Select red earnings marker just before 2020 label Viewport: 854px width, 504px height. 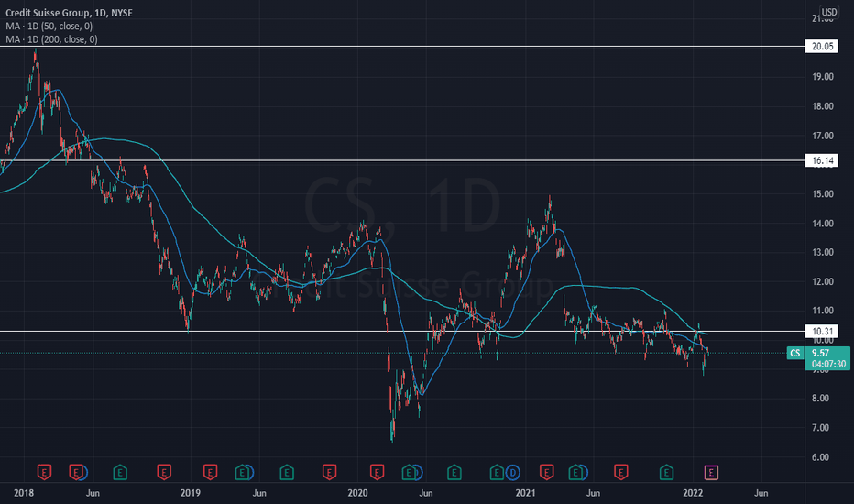coord(329,472)
